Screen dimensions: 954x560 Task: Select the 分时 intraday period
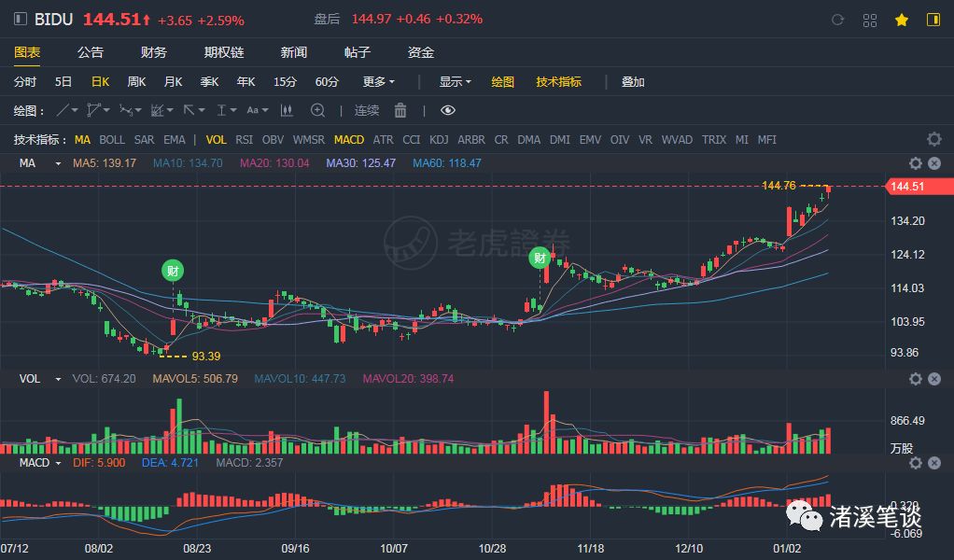pos(25,81)
